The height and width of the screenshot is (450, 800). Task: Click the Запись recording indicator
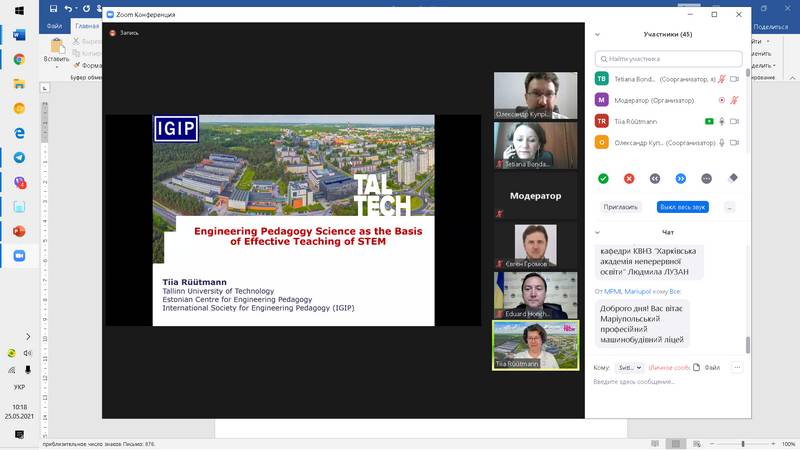124,33
